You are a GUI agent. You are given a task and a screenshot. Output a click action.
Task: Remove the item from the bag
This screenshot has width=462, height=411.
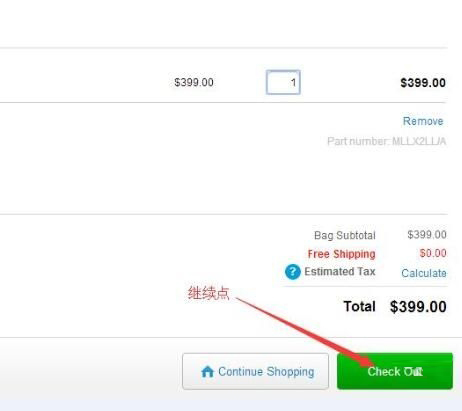click(x=423, y=121)
